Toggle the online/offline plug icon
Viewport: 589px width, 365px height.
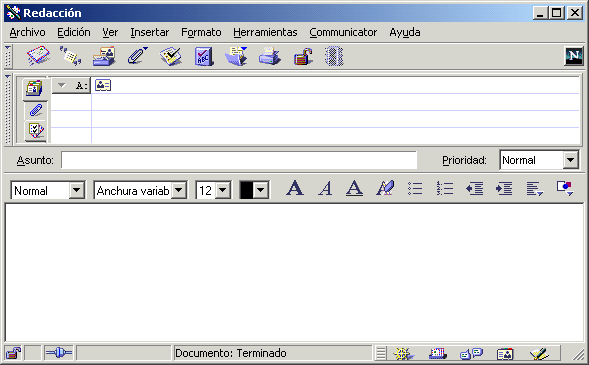point(58,353)
